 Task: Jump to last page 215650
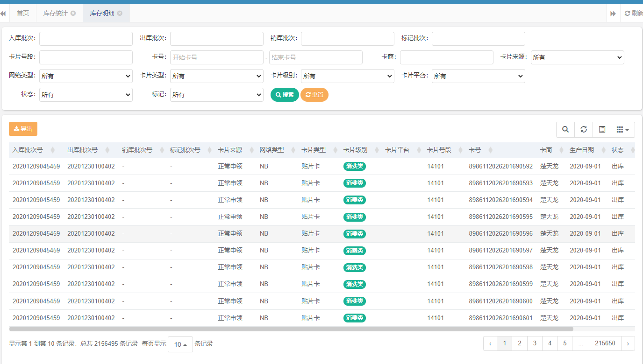point(605,343)
